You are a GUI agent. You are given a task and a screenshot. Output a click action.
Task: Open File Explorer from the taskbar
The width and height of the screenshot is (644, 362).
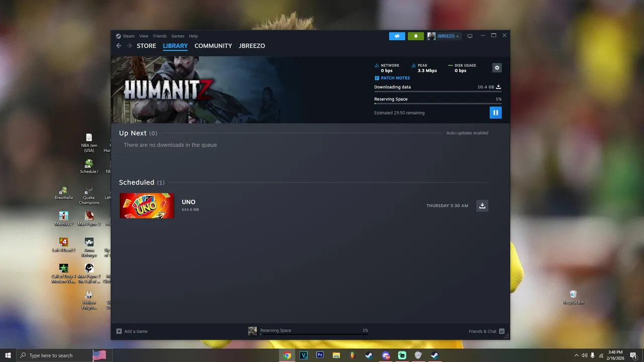coord(336,355)
